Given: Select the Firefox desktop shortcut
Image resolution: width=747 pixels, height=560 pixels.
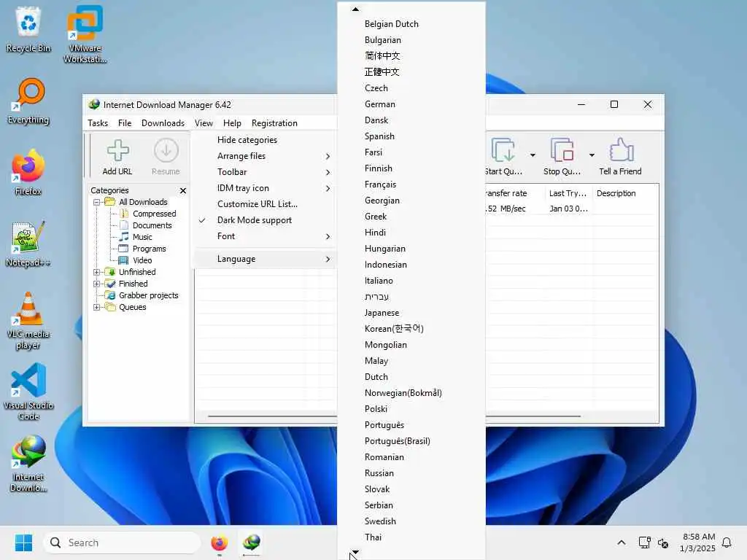Looking at the screenshot, I should coord(28,173).
